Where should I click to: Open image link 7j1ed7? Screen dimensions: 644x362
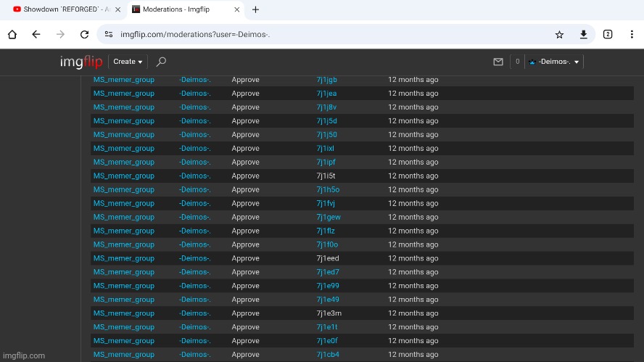328,272
